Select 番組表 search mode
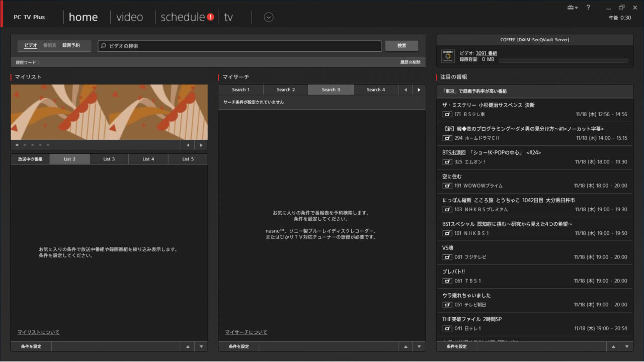Screen dimensions: 644x362 [x=50, y=46]
